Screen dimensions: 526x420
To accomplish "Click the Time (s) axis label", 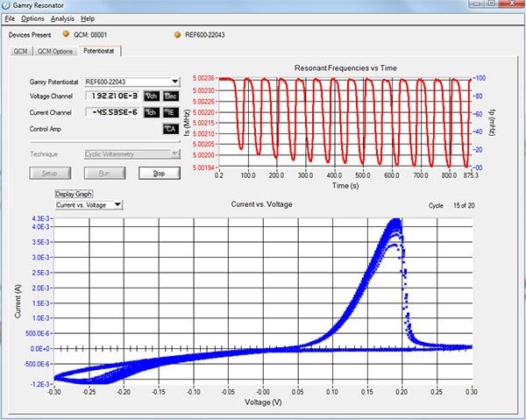I will pyautogui.click(x=345, y=186).
